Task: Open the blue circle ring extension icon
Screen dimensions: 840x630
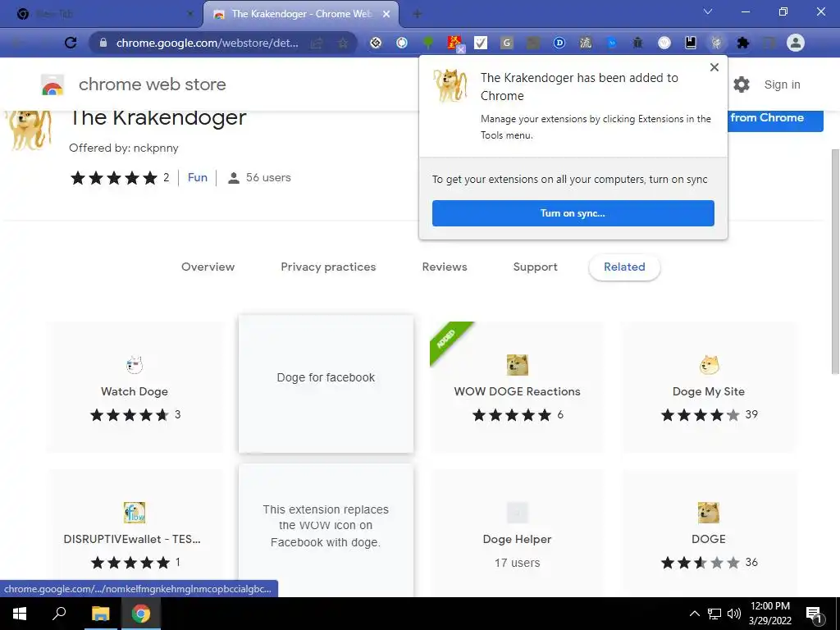Action: tap(402, 43)
